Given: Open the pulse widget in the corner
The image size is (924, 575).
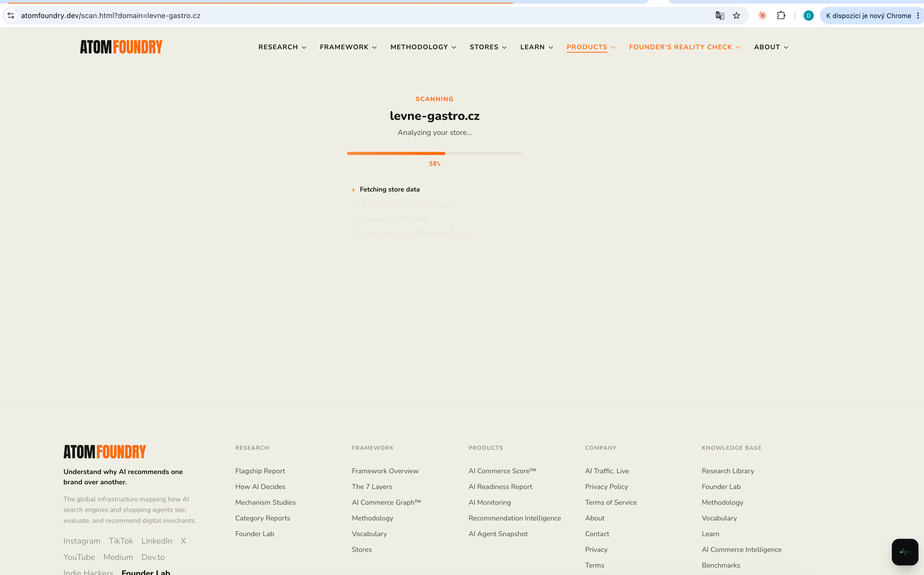Looking at the screenshot, I should [905, 552].
